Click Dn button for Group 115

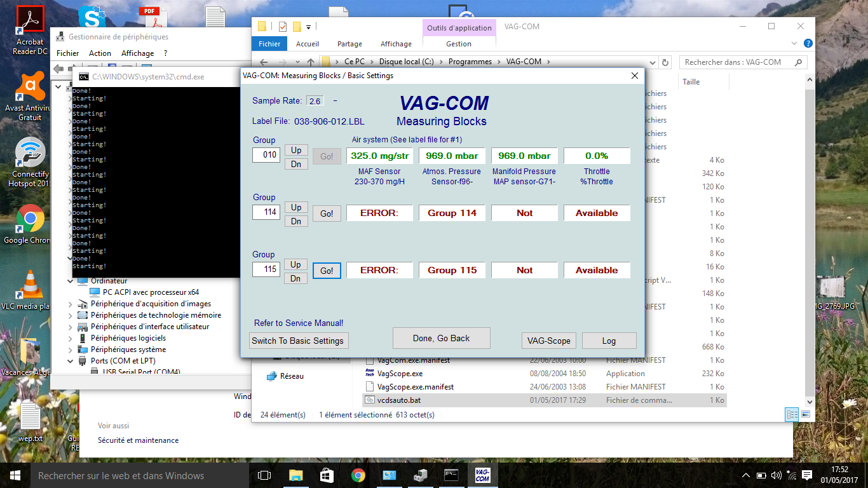pos(296,278)
